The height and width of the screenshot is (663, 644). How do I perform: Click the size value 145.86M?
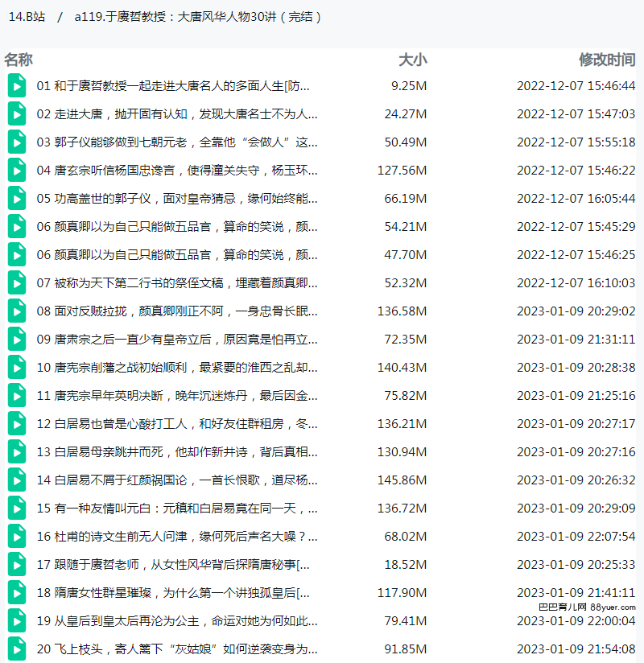(402, 480)
